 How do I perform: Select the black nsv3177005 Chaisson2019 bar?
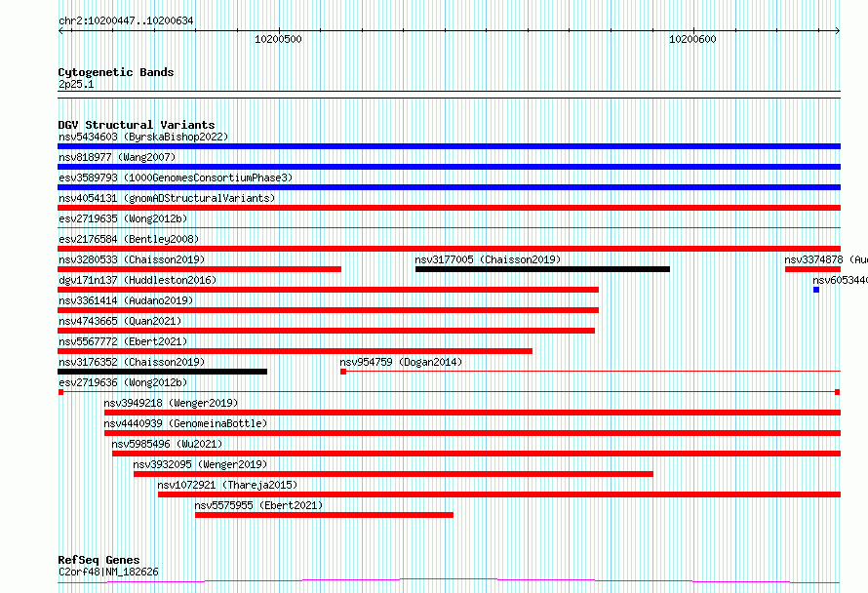pyautogui.click(x=542, y=269)
